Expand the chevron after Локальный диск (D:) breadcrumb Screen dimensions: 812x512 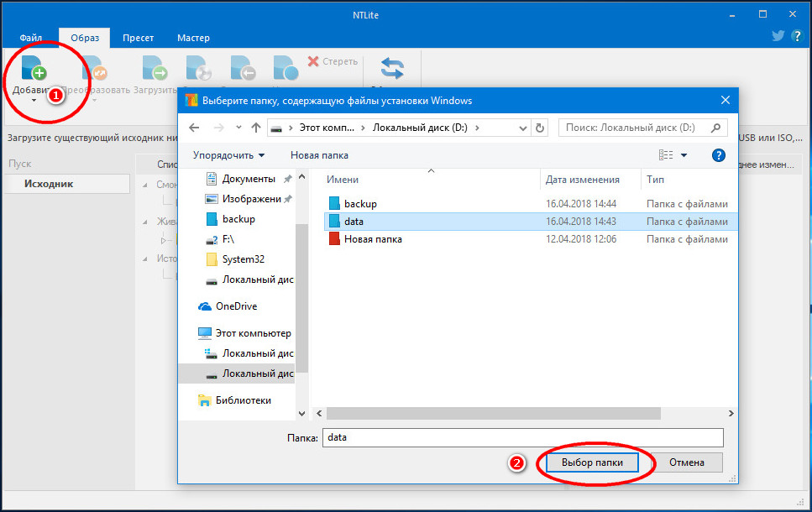(476, 128)
